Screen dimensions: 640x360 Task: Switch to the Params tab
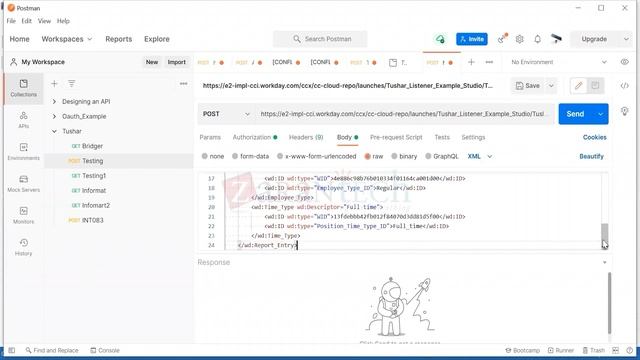pyautogui.click(x=210, y=138)
